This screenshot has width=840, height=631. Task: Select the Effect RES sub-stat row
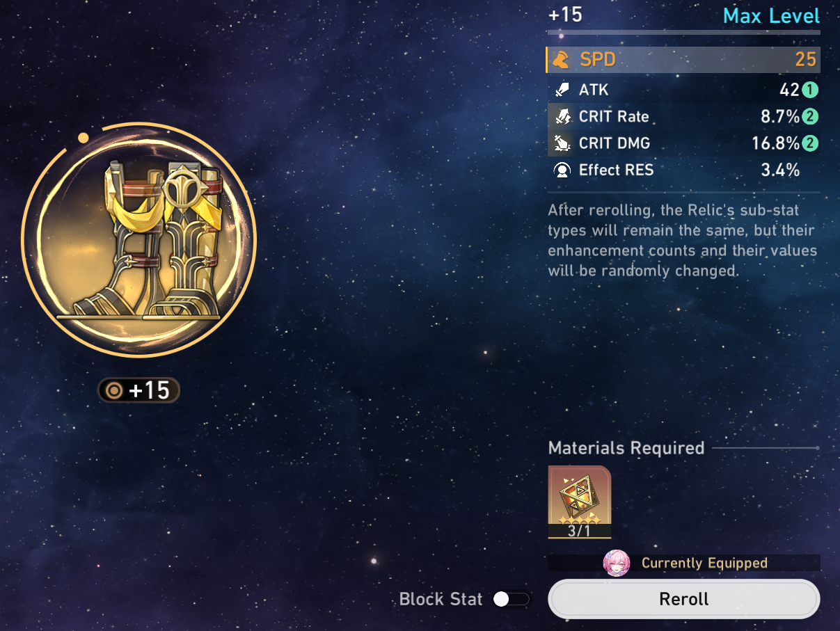point(683,170)
